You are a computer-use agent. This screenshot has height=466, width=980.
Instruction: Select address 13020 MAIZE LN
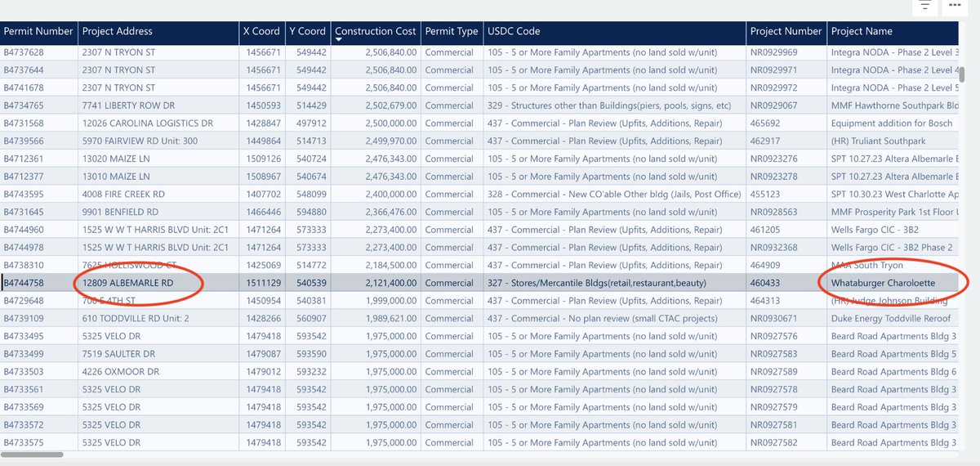pos(116,159)
